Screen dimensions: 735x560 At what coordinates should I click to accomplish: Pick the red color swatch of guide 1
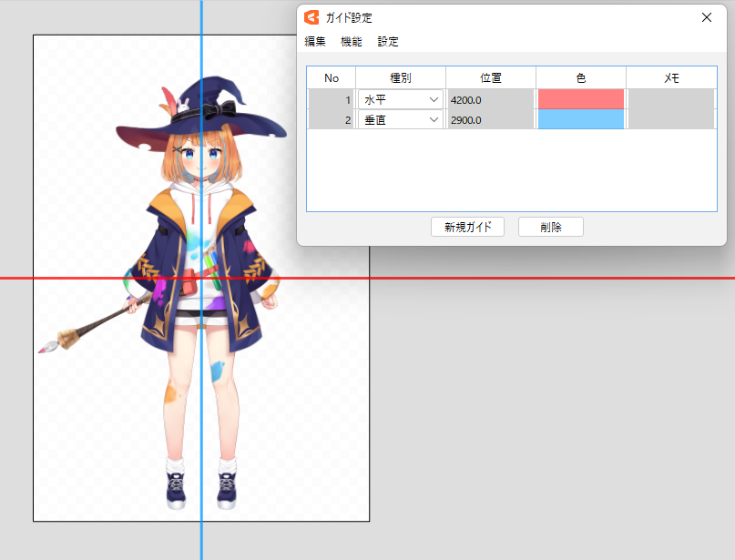coord(580,99)
